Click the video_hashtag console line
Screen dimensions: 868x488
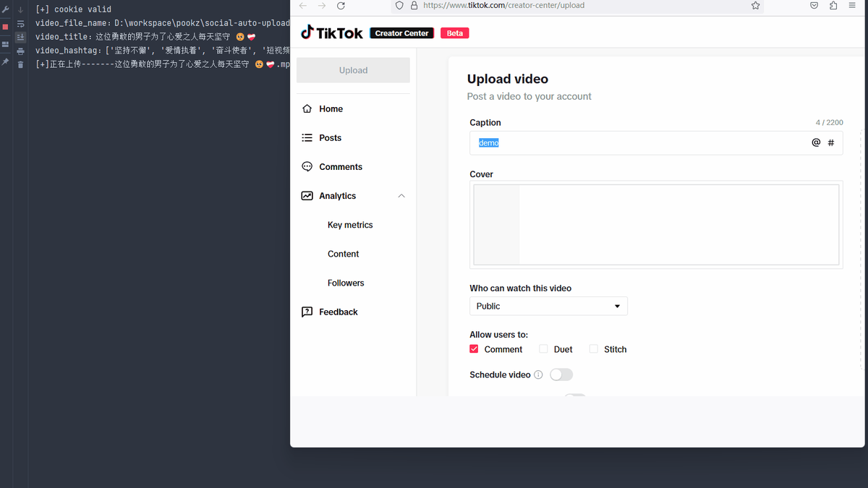point(162,51)
